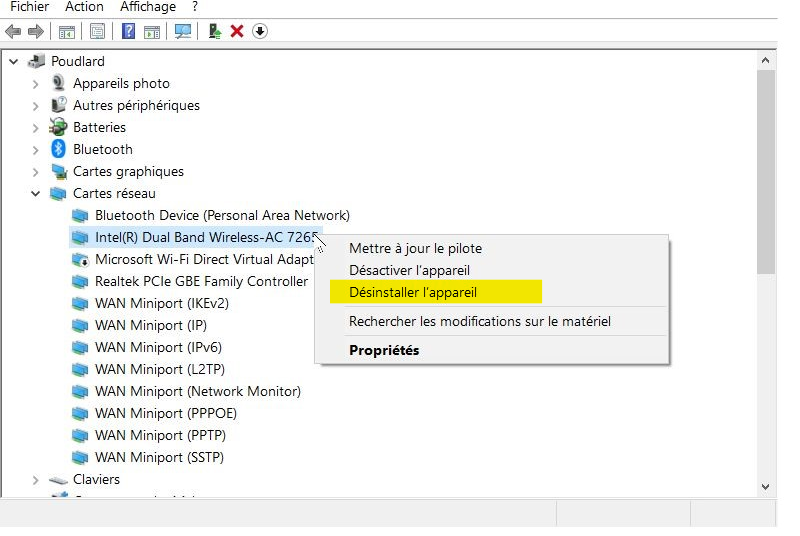Collapse the Poudlard root node

[14, 62]
